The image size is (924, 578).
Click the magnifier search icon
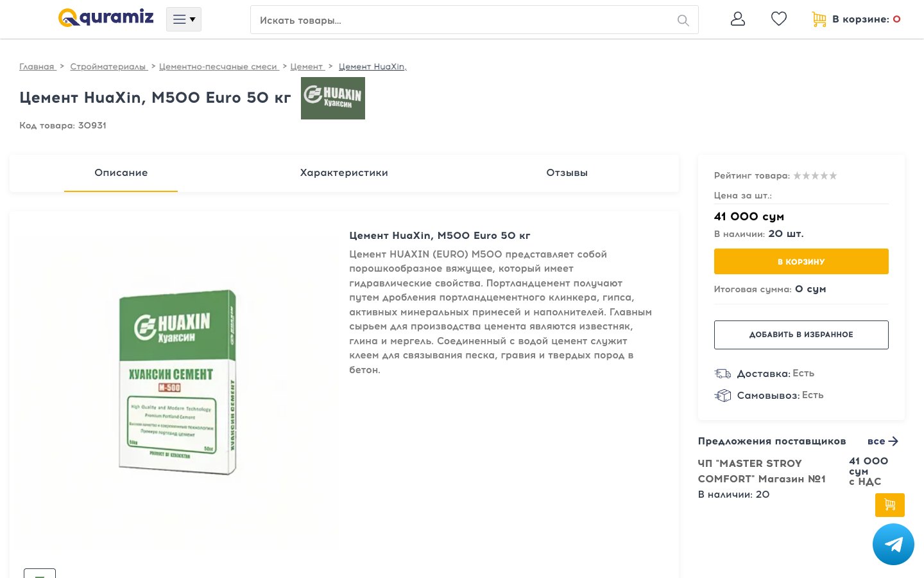(x=683, y=21)
